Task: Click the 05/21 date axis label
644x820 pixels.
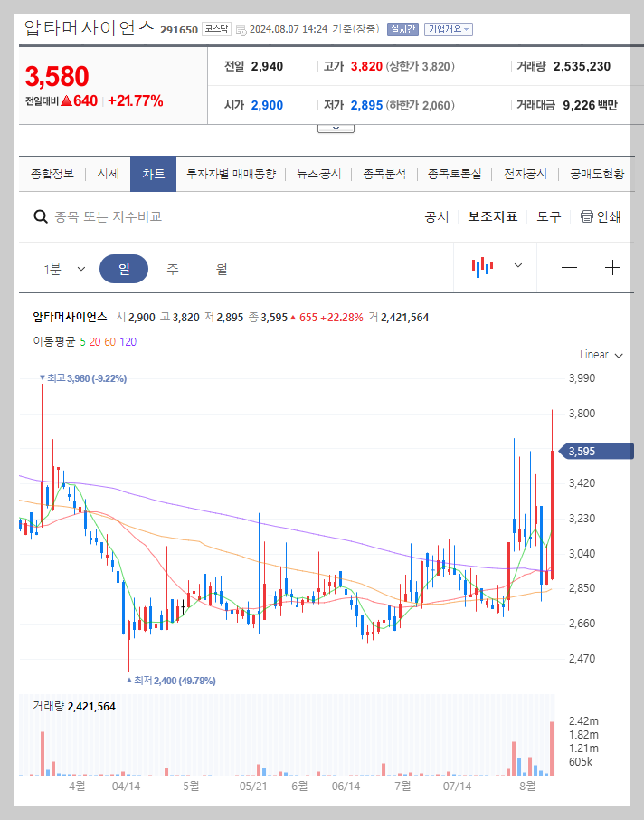Action: [x=253, y=786]
